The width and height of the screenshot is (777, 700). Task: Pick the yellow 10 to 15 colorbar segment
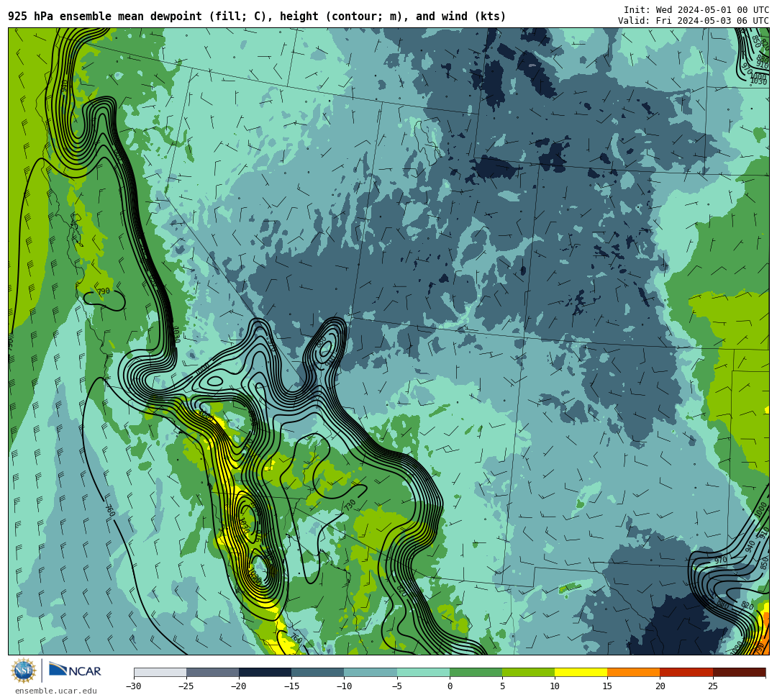click(x=581, y=672)
